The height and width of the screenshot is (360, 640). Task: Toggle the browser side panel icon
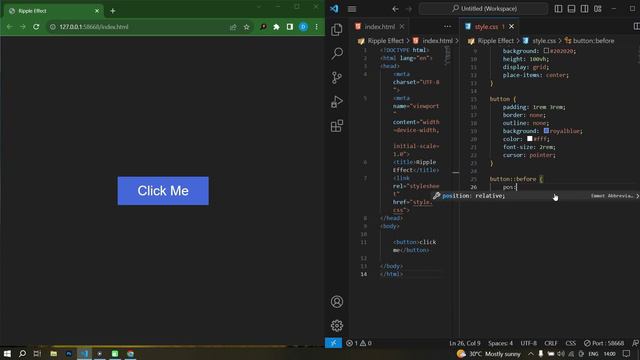pos(290,27)
